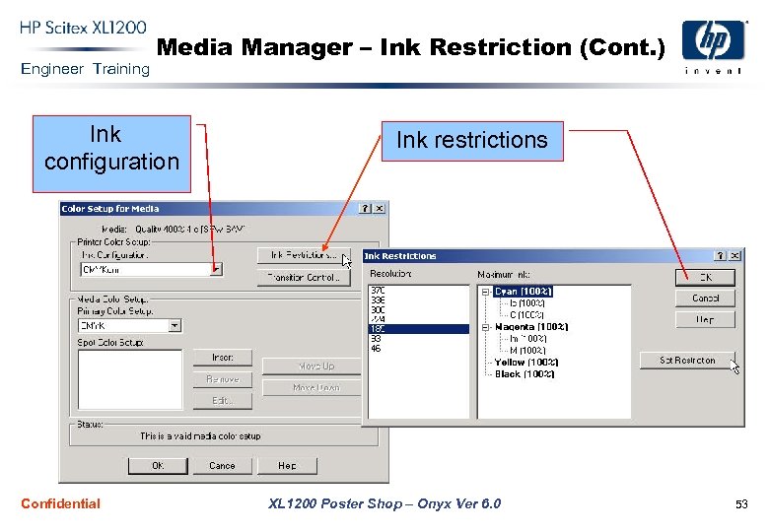This screenshot has height=532, width=769.
Task: Click Cancel in Ink Restrictions dialog
Action: (705, 298)
